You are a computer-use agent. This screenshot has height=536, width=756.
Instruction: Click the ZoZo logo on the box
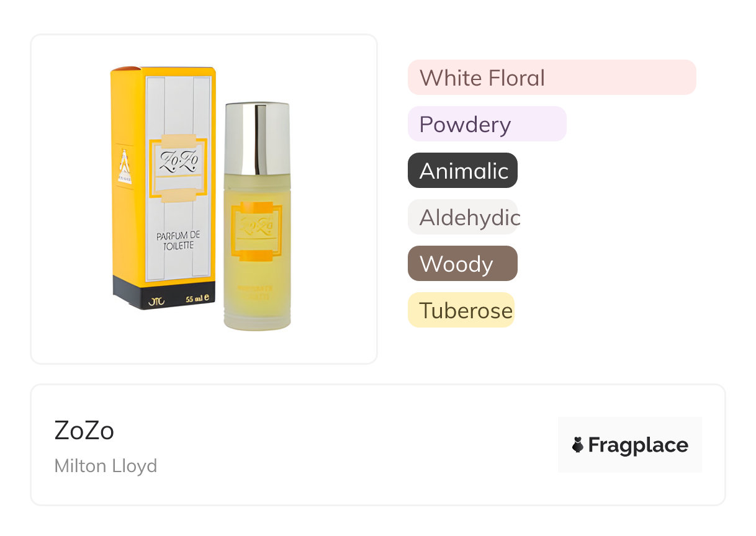(179, 161)
